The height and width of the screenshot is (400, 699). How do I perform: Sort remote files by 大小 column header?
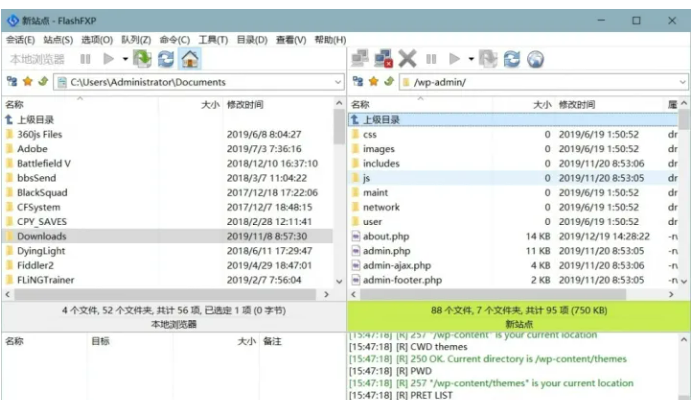(x=524, y=104)
